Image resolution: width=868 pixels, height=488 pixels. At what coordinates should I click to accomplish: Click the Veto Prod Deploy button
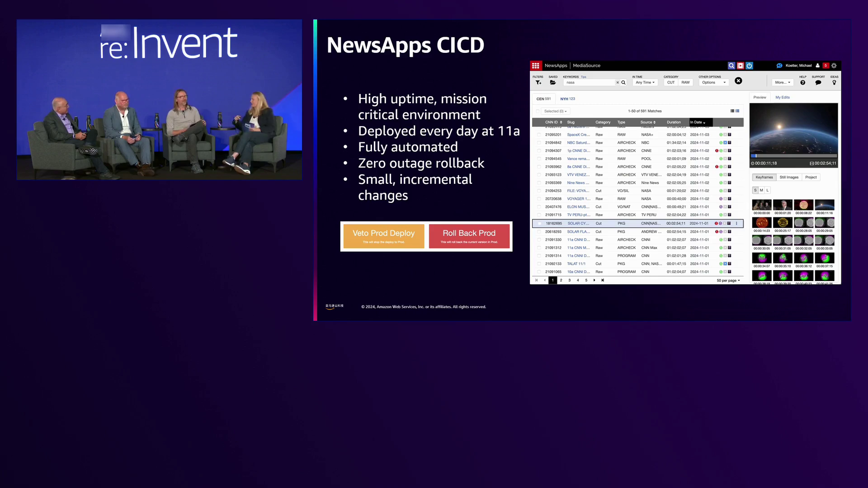[383, 236]
